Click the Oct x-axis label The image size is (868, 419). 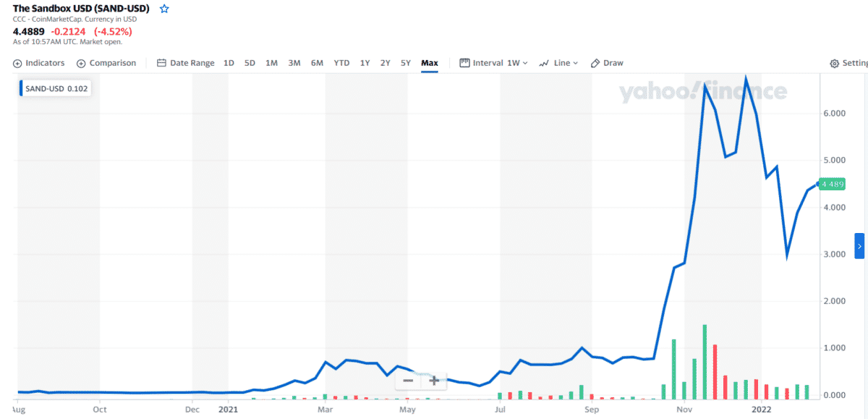(x=100, y=410)
